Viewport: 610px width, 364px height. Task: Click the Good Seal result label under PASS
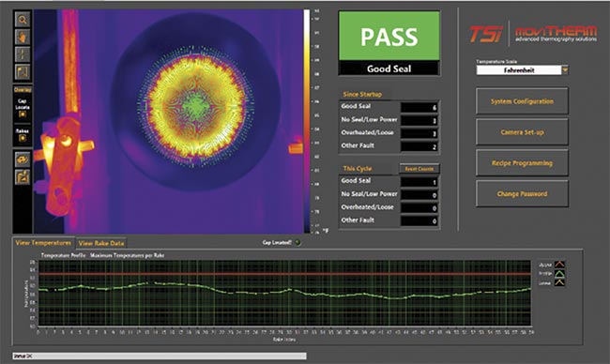coord(389,68)
